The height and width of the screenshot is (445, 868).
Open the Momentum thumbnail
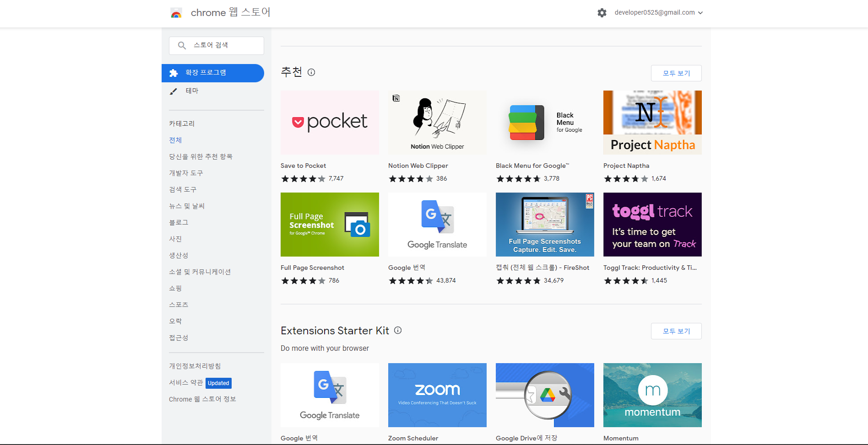point(652,395)
